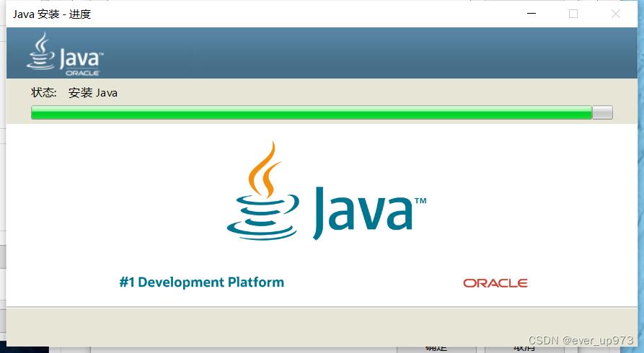Screen dimensions: 644x353
Task: Close the Java installer window
Action: [x=616, y=14]
